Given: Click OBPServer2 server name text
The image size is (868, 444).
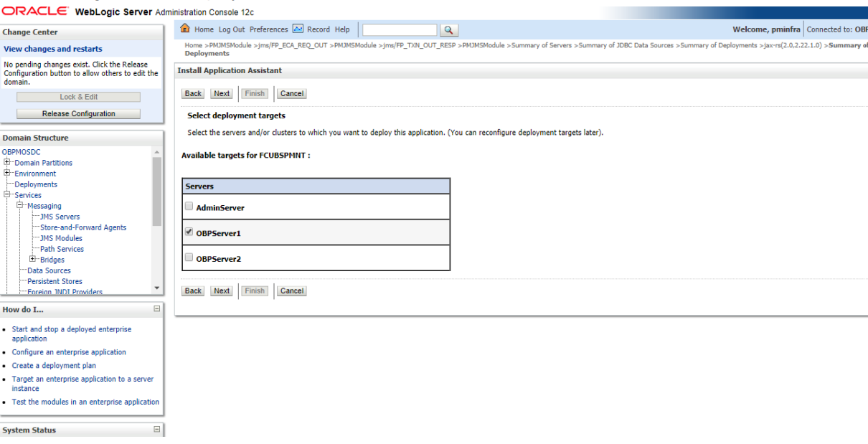Looking at the screenshot, I should coord(218,258).
